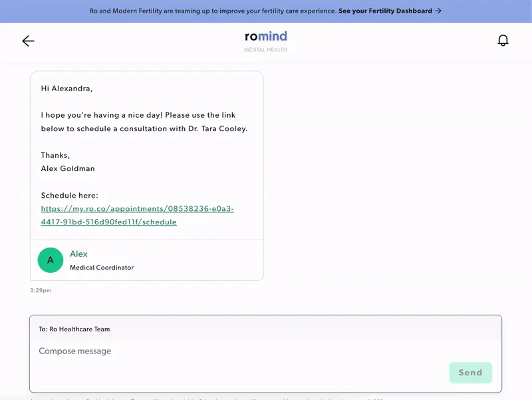Image resolution: width=532 pixels, height=400 pixels.
Task: Click into the Compose message field
Action: 239,351
